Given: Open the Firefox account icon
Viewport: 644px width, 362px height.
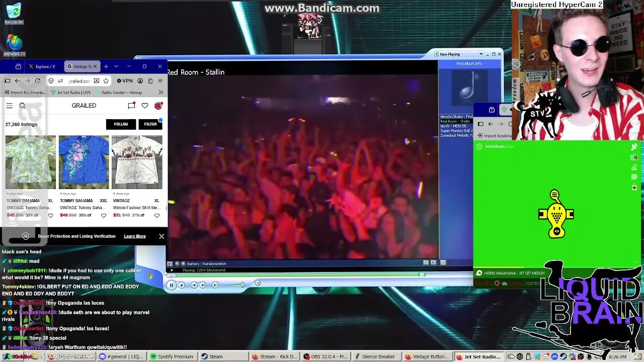Looking at the screenshot, I should pos(140,80).
